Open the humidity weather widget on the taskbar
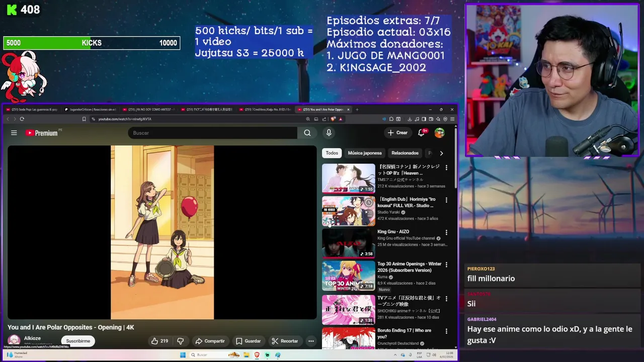The image size is (644, 362). tap(17, 355)
